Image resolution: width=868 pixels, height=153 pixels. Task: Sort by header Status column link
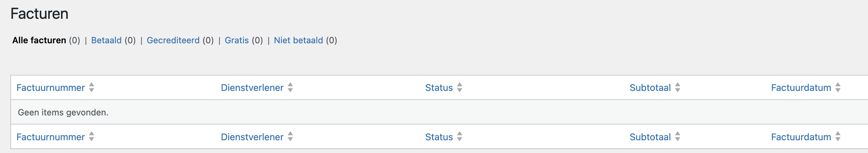click(x=439, y=88)
